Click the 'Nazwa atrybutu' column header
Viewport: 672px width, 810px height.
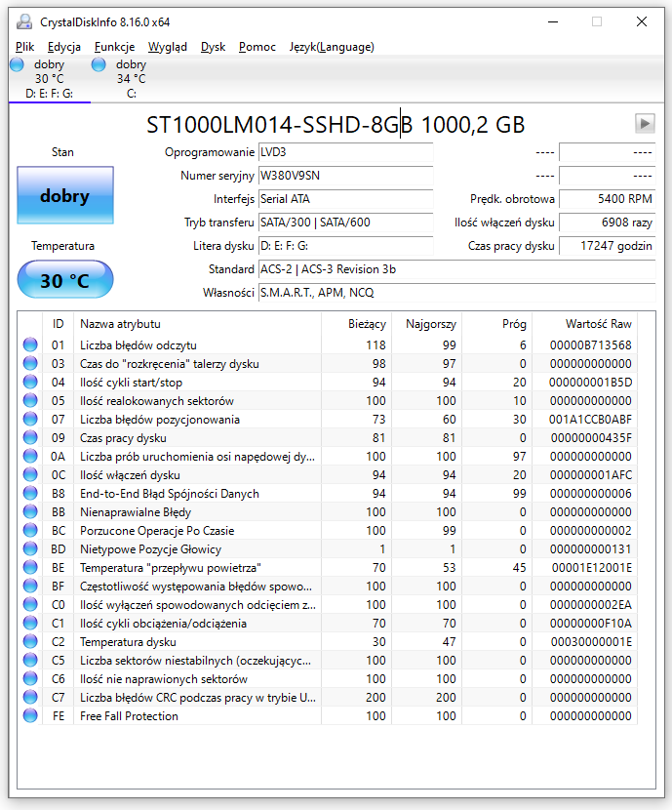coord(197,324)
